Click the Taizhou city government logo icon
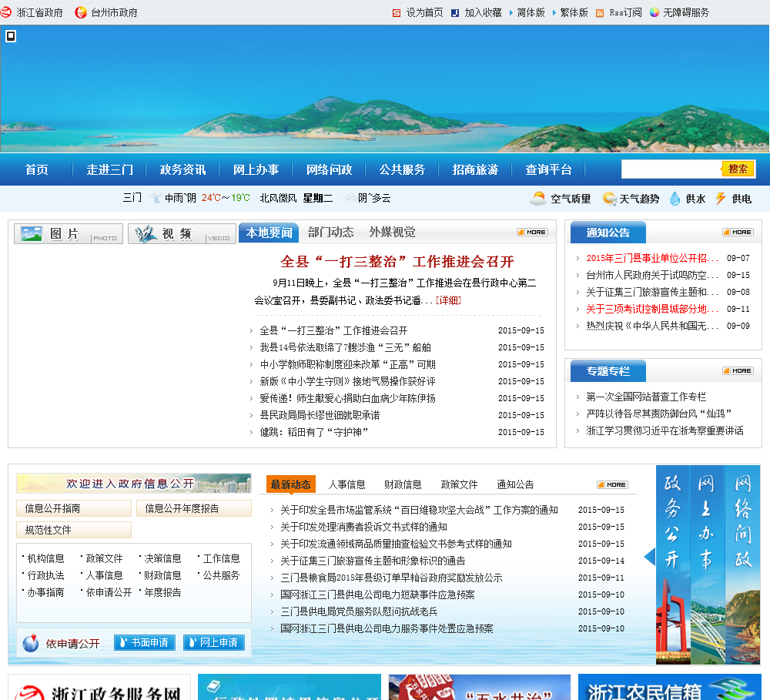This screenshot has width=770, height=700. [81, 12]
